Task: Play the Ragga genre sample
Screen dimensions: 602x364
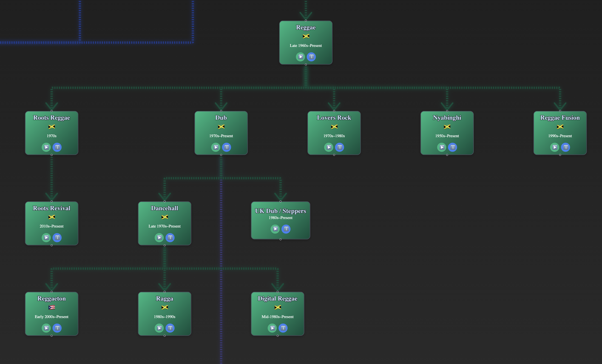Action: [x=159, y=328]
